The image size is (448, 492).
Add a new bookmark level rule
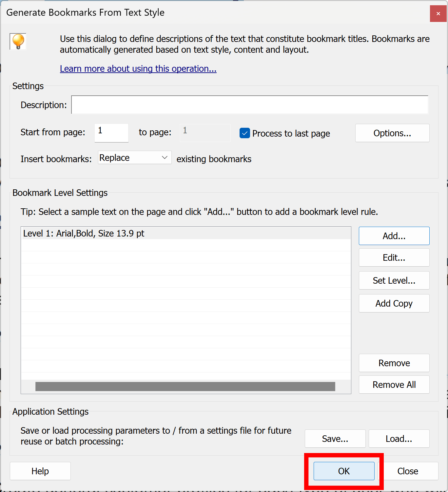click(394, 236)
